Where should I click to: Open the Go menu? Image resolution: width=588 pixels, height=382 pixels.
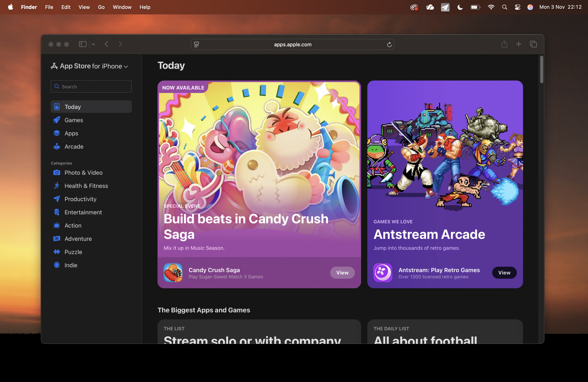101,7
